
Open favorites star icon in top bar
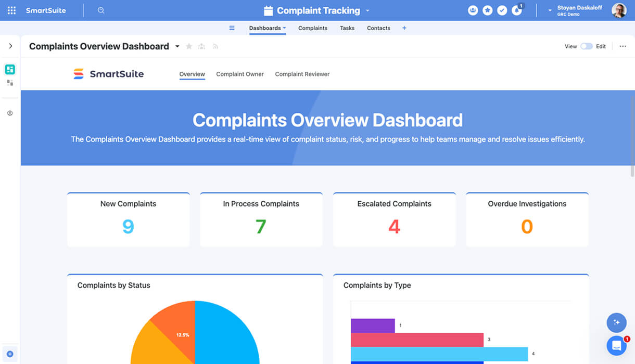click(487, 10)
